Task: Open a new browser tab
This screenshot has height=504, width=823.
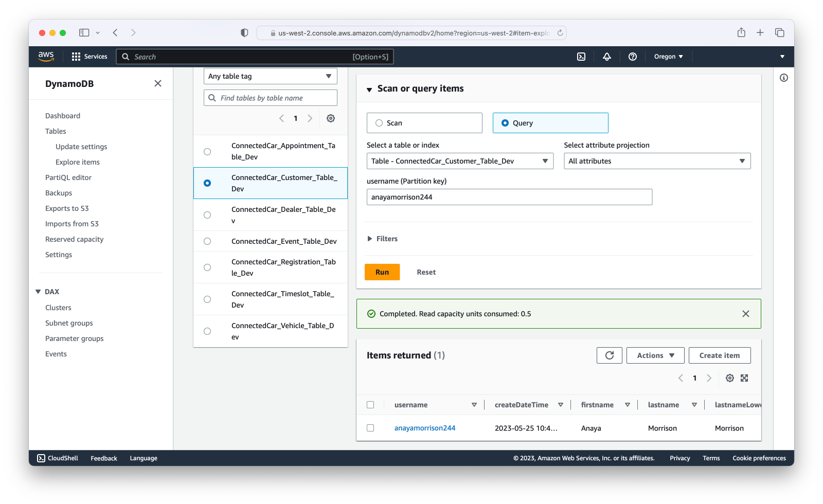Action: [x=760, y=32]
